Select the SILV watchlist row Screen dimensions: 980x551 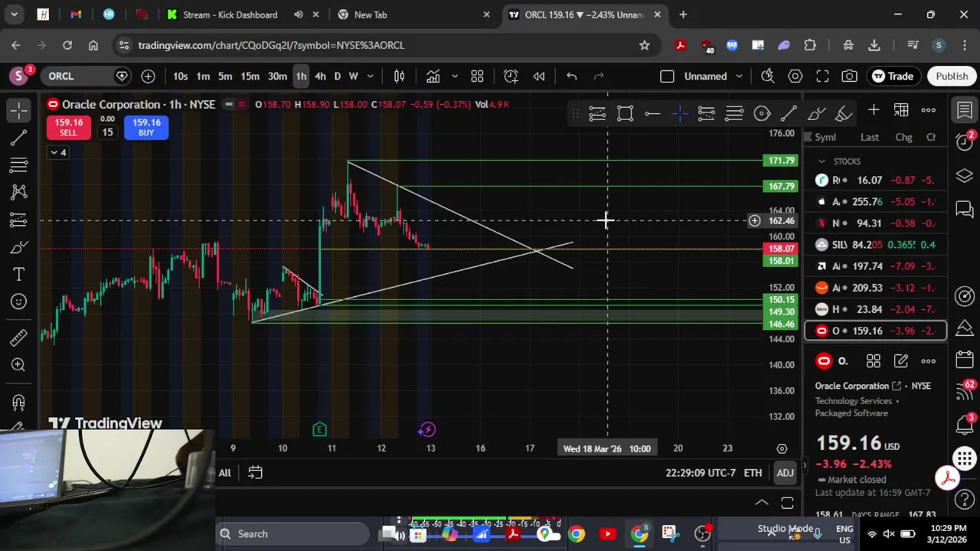click(x=875, y=244)
